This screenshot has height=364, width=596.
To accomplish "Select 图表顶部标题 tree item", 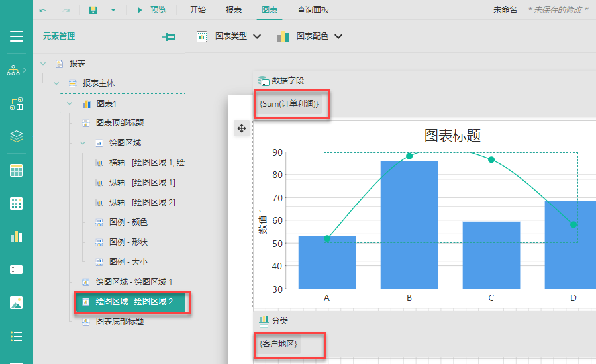I will pyautogui.click(x=120, y=122).
